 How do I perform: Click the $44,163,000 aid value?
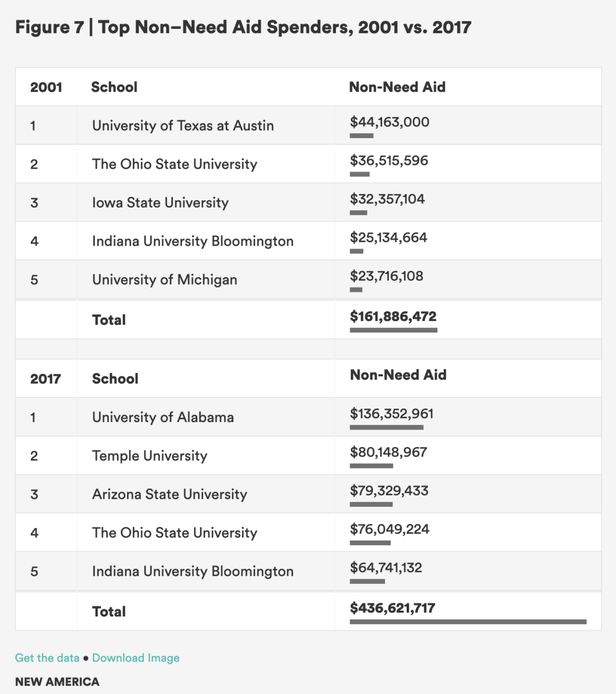pos(390,121)
